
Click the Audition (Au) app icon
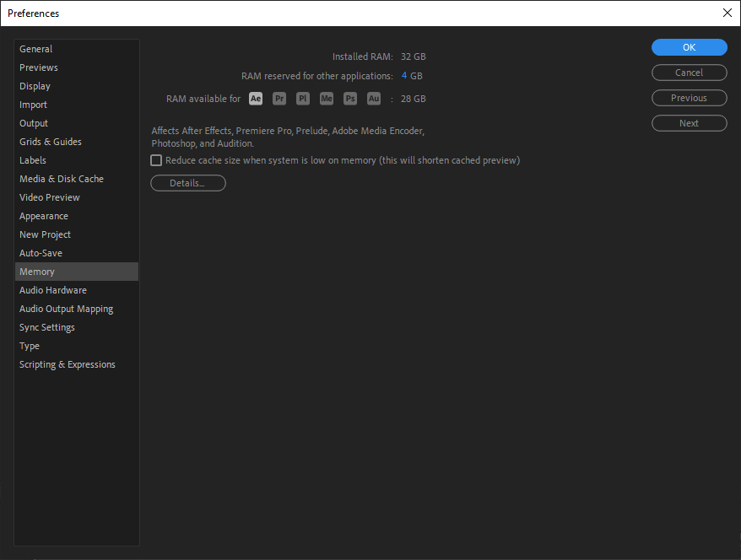coord(374,98)
